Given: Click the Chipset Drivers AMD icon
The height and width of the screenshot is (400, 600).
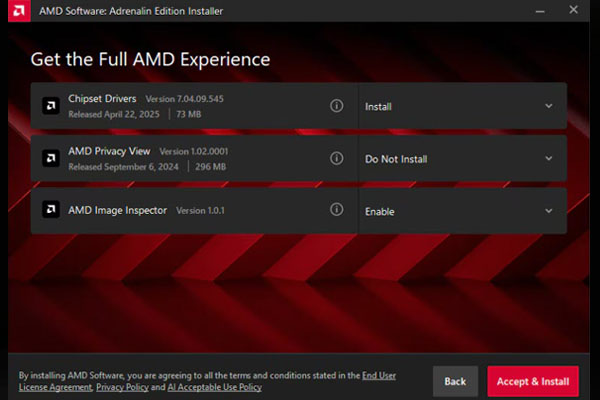Looking at the screenshot, I should (x=50, y=106).
